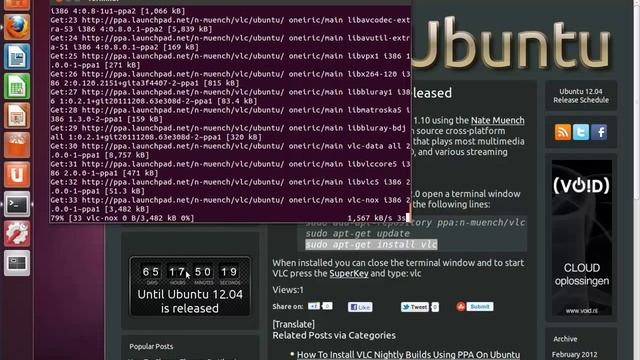
Task: Click the Facebook Like button
Action: [x=360, y=307]
